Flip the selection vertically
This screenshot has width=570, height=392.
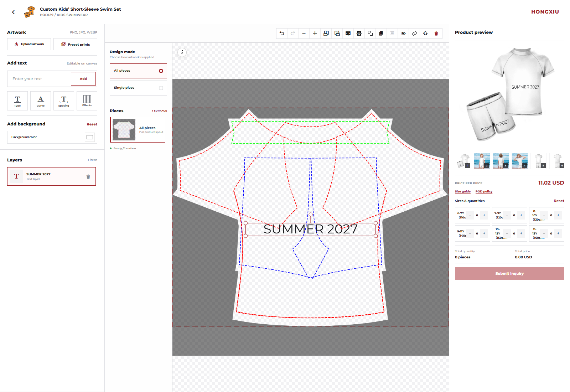coord(359,33)
